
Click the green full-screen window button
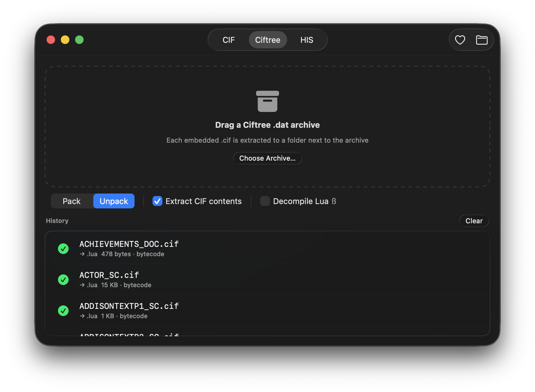(x=79, y=40)
